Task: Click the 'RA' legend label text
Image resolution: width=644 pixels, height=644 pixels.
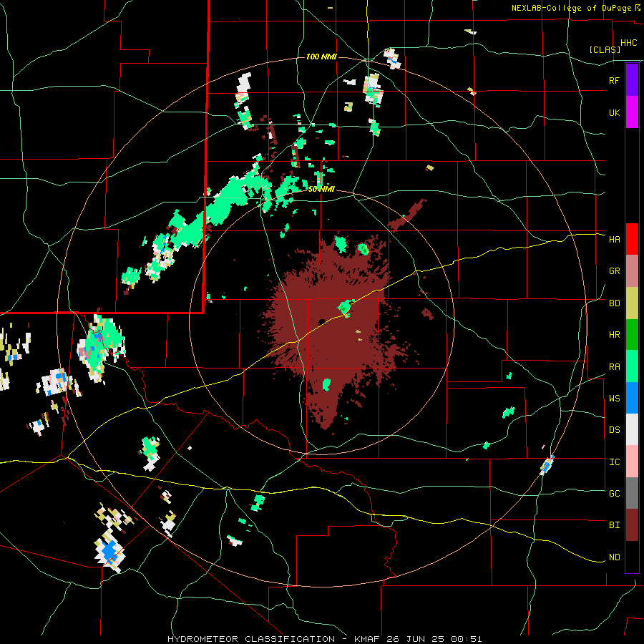Action: (614, 367)
